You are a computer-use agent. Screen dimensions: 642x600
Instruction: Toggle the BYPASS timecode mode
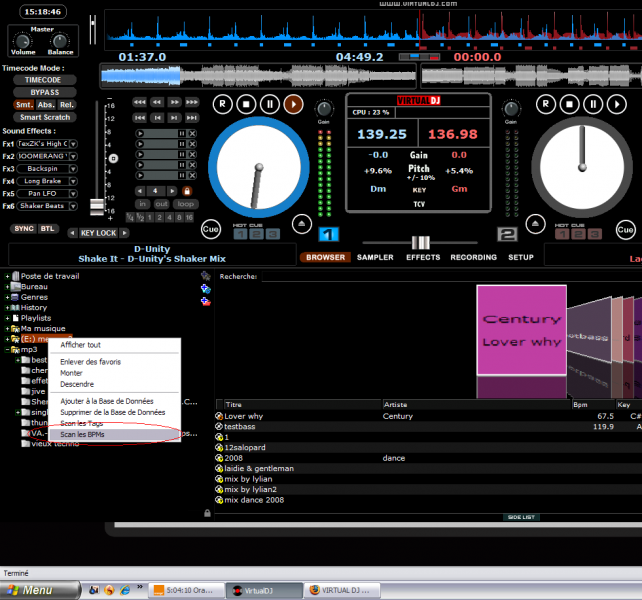(43, 92)
